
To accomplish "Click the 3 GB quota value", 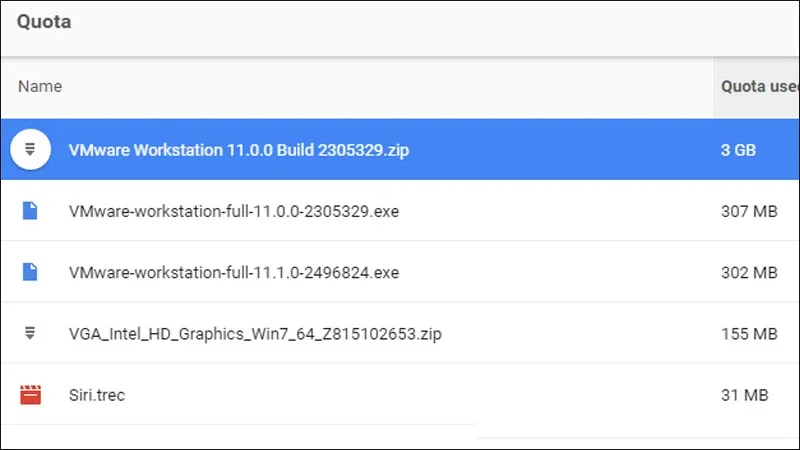I will [x=738, y=150].
